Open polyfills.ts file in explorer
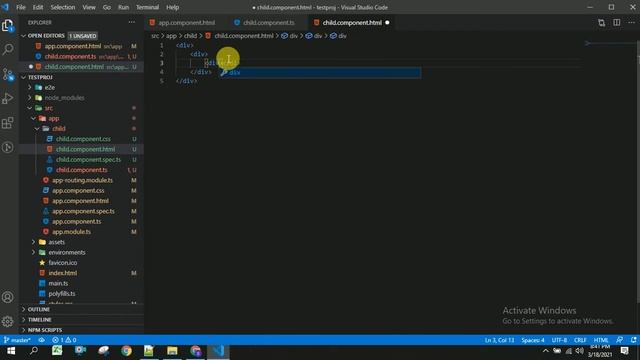This screenshot has width=640, height=360. tap(62, 293)
